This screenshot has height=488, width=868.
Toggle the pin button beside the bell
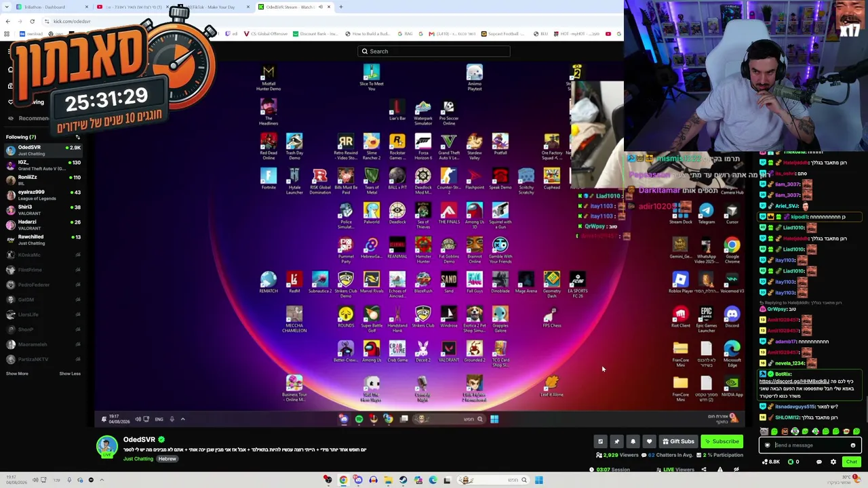[616, 441]
